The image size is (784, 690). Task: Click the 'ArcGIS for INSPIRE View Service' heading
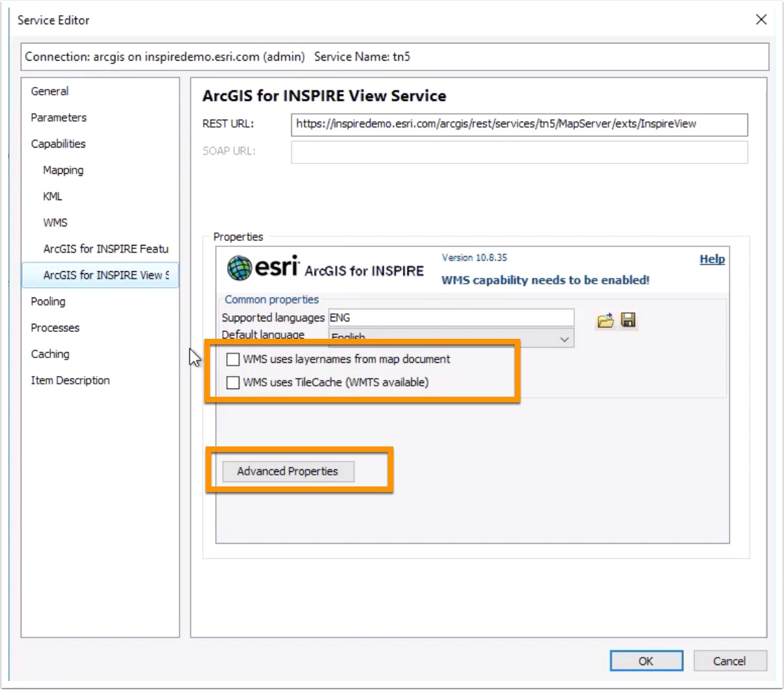[324, 95]
